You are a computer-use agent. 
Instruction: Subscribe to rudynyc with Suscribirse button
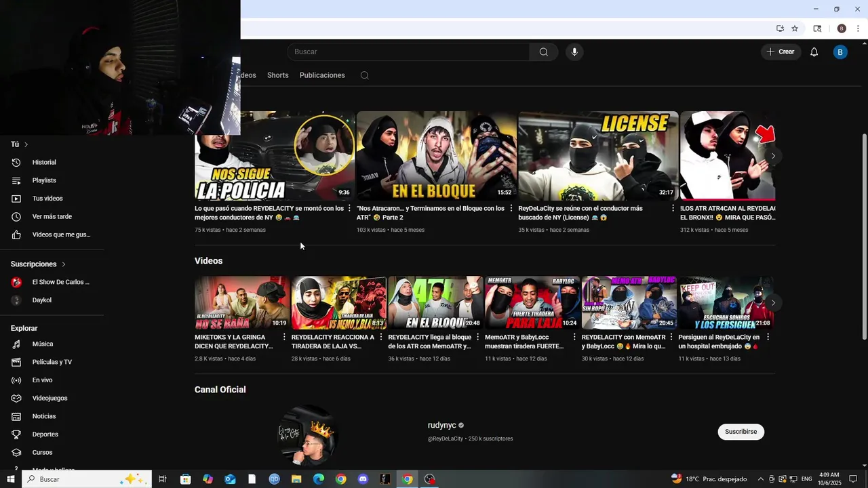coord(741,432)
